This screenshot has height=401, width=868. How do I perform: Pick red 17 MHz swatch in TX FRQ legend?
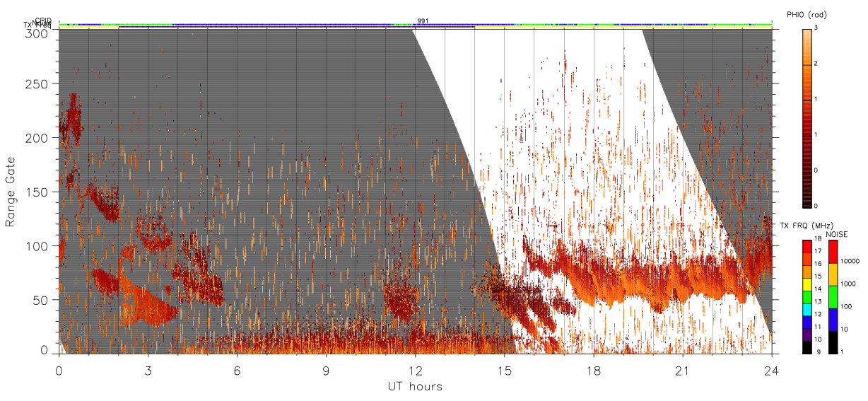click(807, 247)
